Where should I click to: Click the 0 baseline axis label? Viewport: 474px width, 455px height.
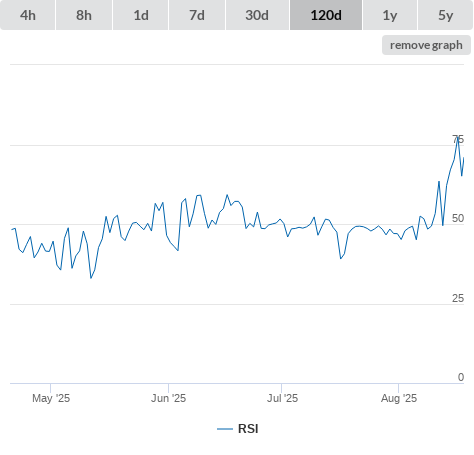coord(461,377)
